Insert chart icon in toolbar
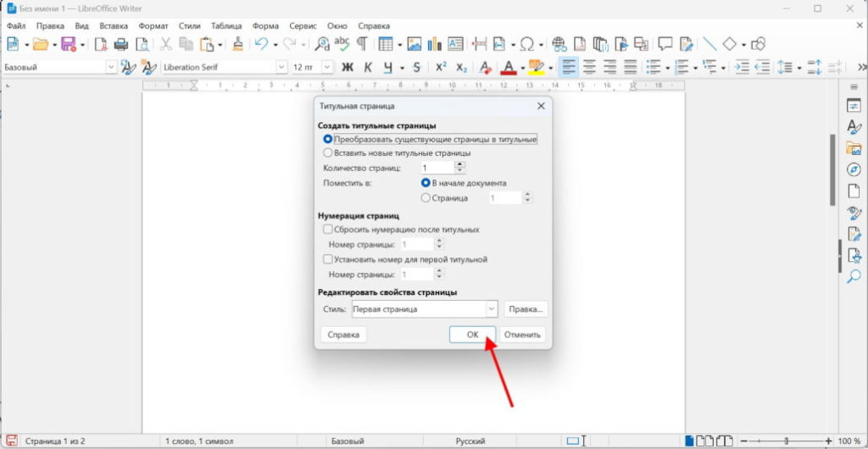The height and width of the screenshot is (449, 868). pyautogui.click(x=435, y=44)
